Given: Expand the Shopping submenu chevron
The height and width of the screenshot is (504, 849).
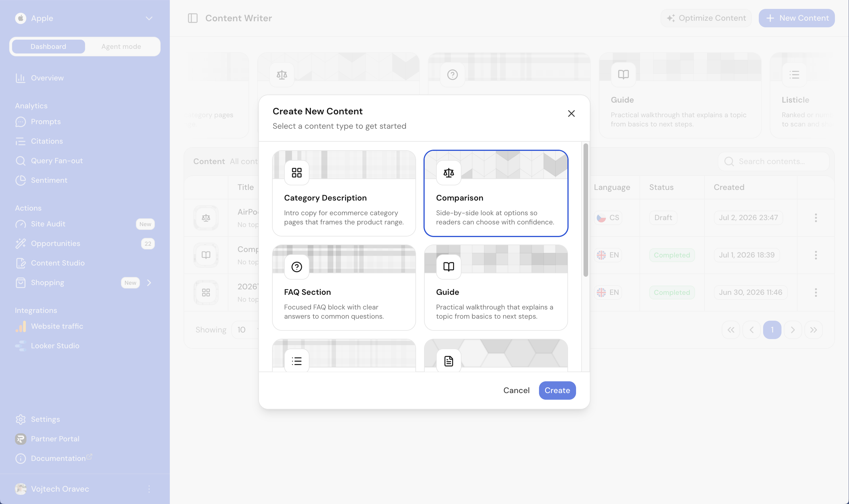Looking at the screenshot, I should pos(149,282).
